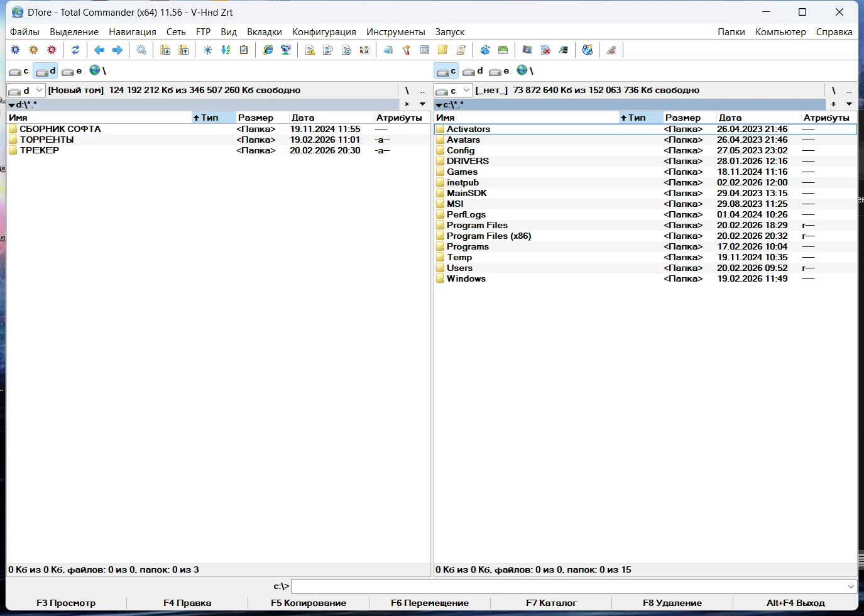Click the blue back arrow in toolbar
864x616 pixels.
pyautogui.click(x=99, y=50)
